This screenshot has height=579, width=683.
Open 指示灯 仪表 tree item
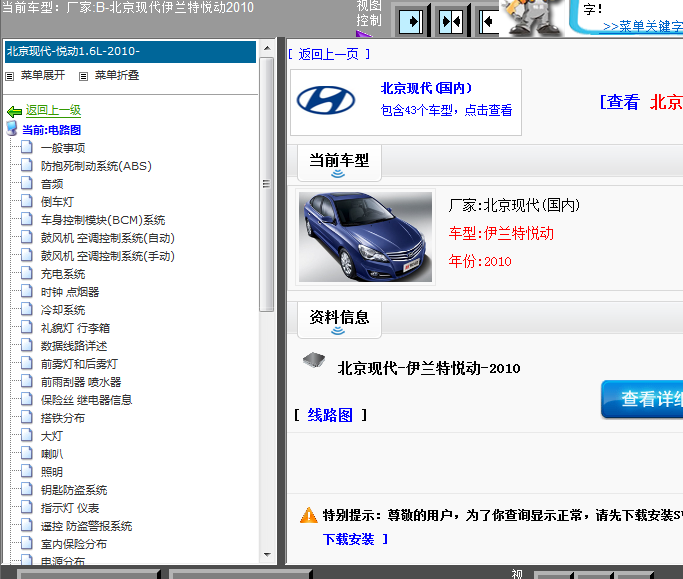point(70,508)
